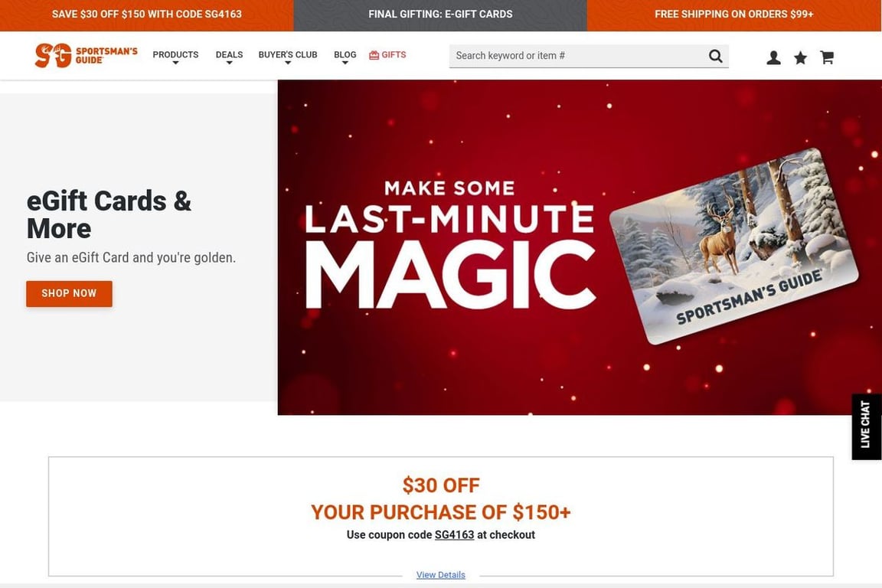This screenshot has height=588, width=882.
Task: Open the Blog dropdown menu
Action: click(345, 57)
